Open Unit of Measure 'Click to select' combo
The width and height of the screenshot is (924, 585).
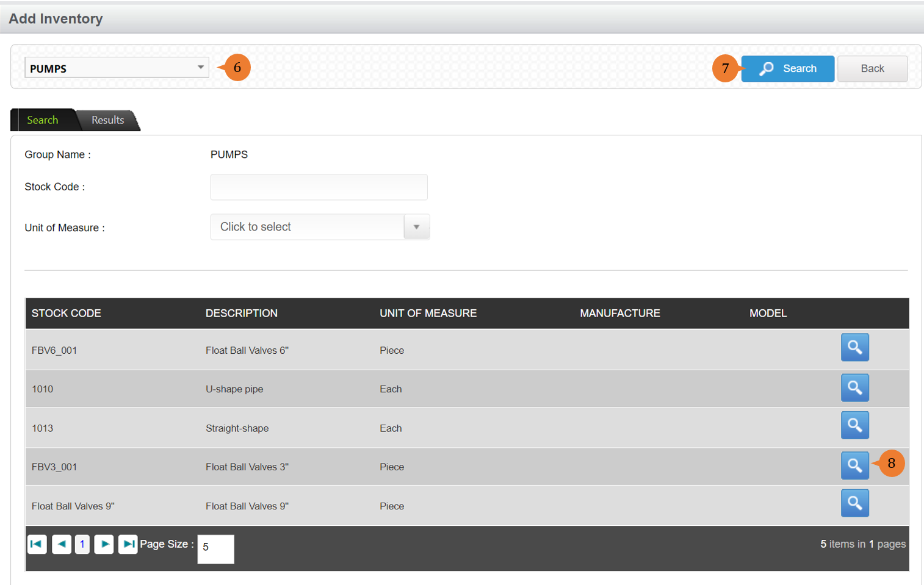320,227
